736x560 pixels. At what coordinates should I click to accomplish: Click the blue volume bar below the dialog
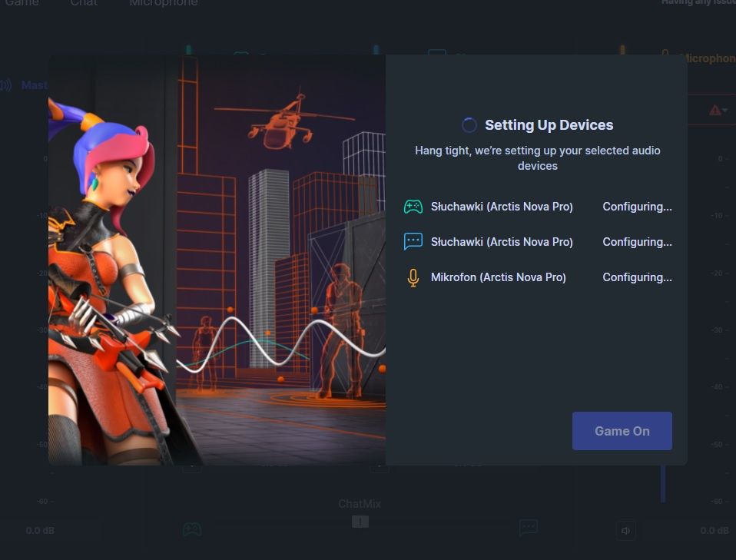click(663, 483)
